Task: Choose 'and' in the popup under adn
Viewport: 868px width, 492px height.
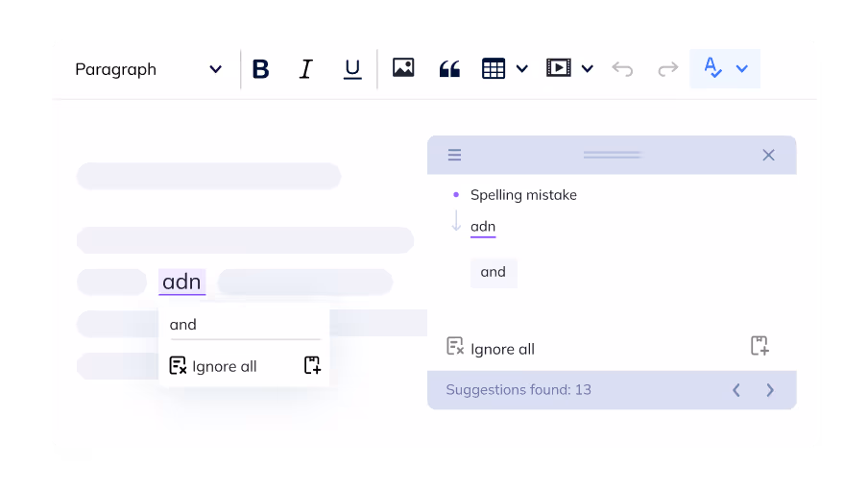Action: click(x=183, y=325)
